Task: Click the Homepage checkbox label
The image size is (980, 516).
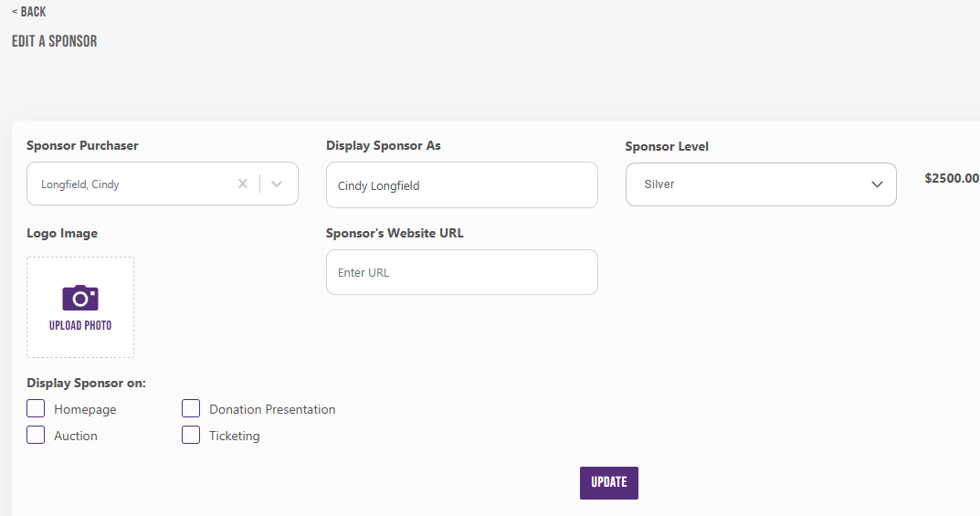Action: coord(85,409)
